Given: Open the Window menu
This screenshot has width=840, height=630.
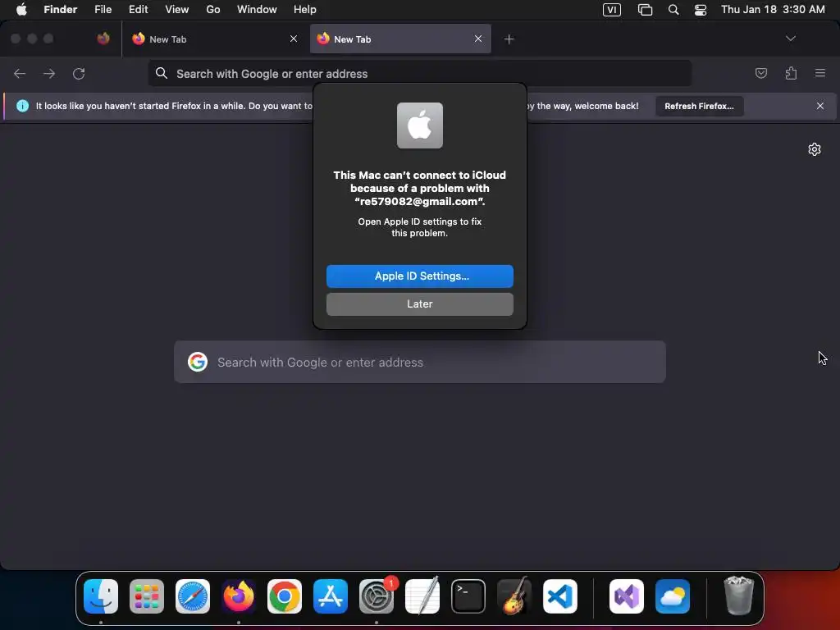Looking at the screenshot, I should pyautogui.click(x=257, y=9).
